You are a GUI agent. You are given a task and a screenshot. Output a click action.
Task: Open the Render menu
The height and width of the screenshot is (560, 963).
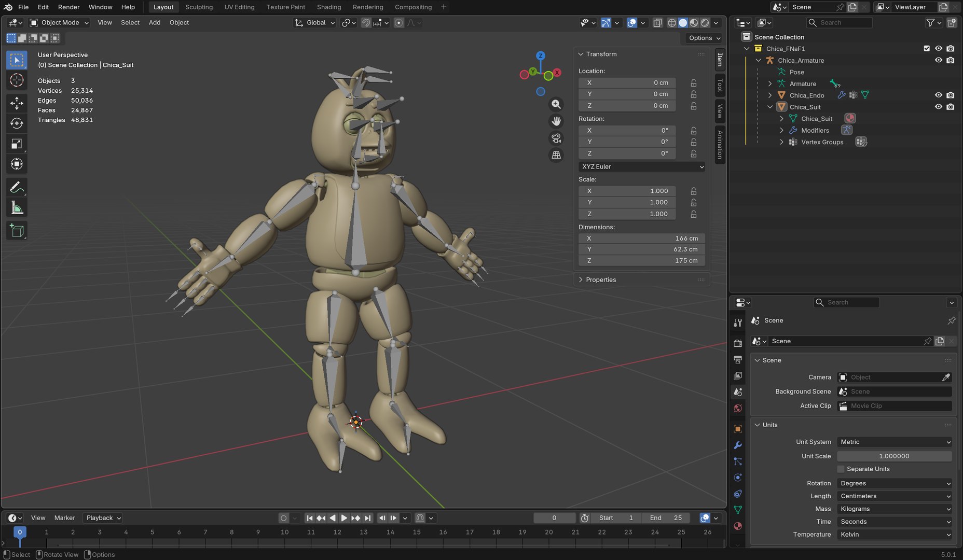[68, 7]
